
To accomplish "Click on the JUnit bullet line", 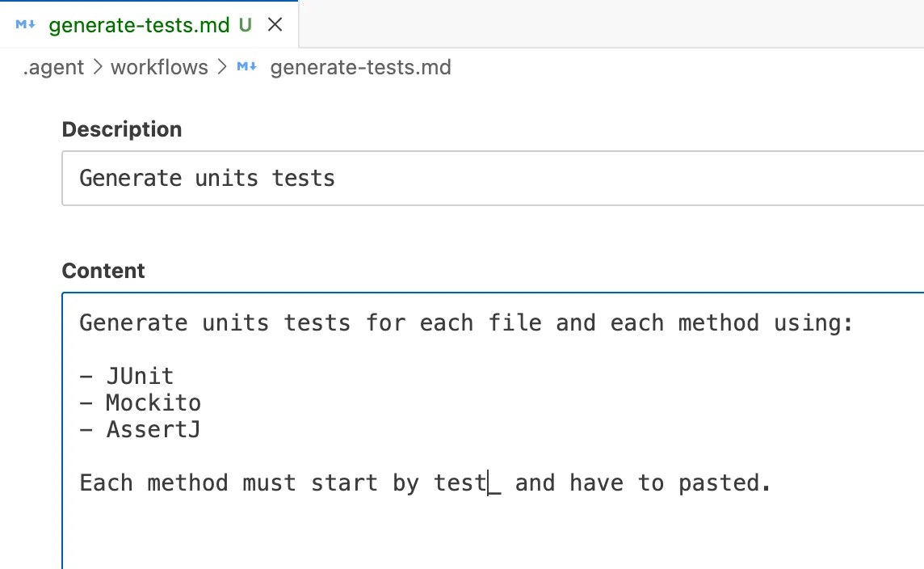I will click(x=139, y=376).
